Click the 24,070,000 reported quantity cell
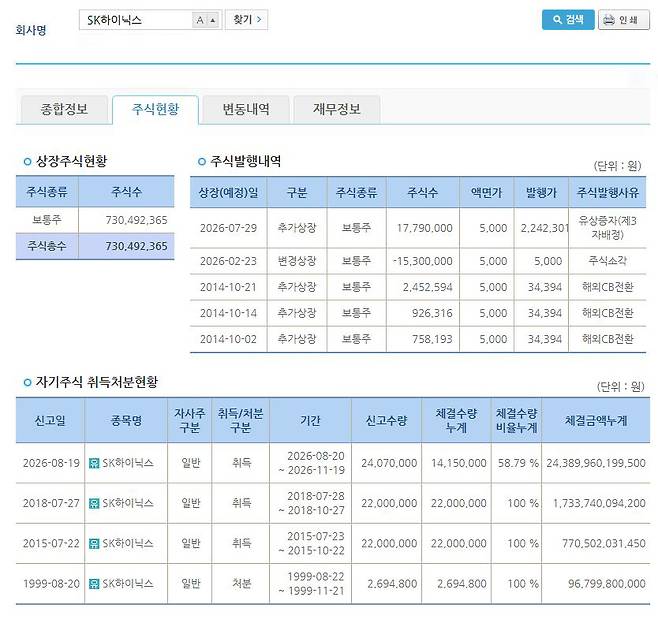The width and height of the screenshot is (658, 623). pos(387,463)
